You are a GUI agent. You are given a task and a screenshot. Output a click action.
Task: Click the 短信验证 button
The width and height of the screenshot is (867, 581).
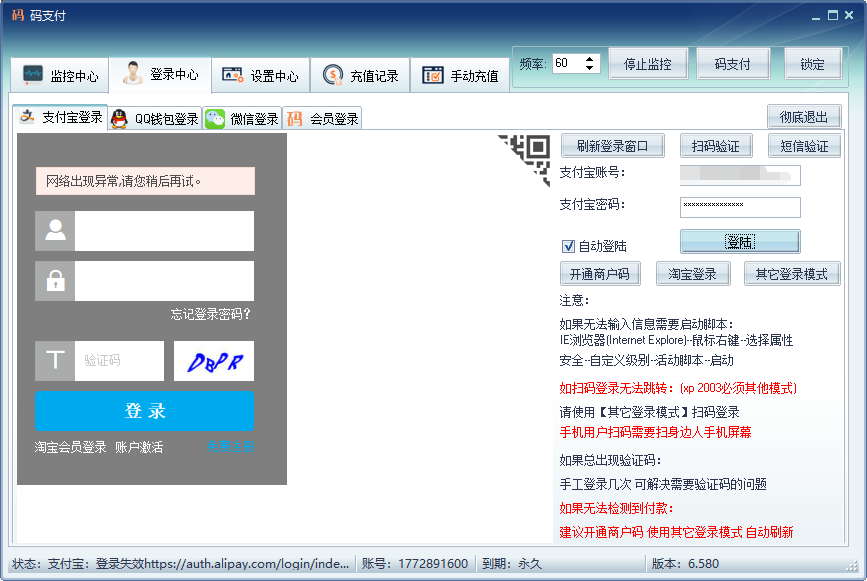(805, 146)
